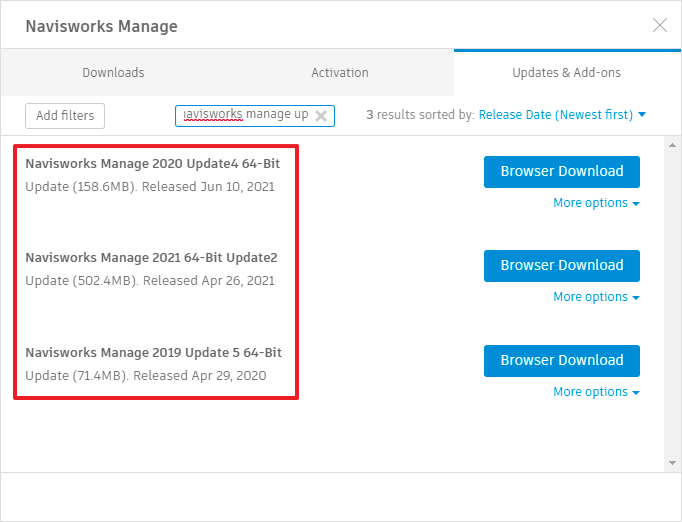Click the 'Navisworks Manage' dialog title
This screenshot has width=682, height=522.
101,26
